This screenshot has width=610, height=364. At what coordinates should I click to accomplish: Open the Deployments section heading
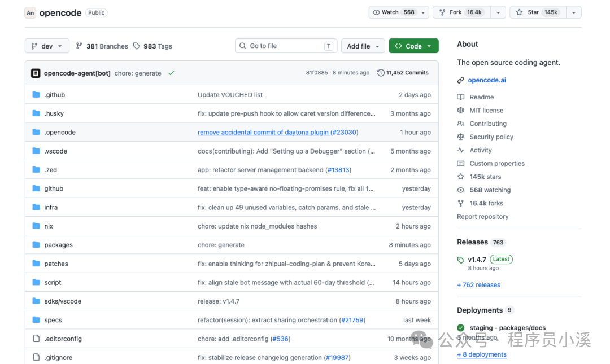click(x=480, y=310)
